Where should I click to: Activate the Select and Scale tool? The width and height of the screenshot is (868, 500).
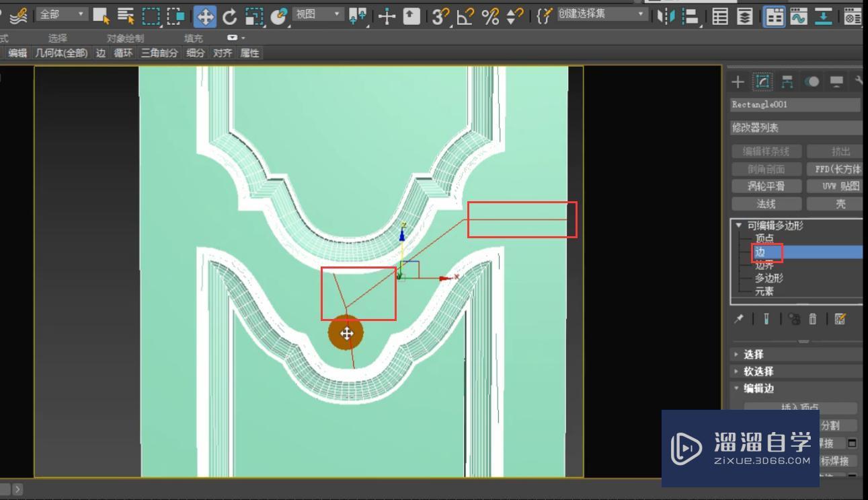(254, 16)
